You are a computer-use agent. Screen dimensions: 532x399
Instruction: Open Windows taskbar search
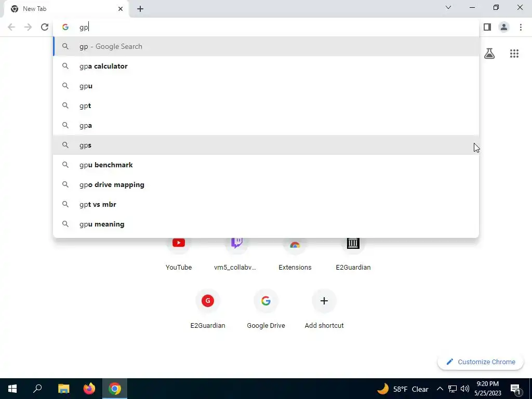click(37, 389)
